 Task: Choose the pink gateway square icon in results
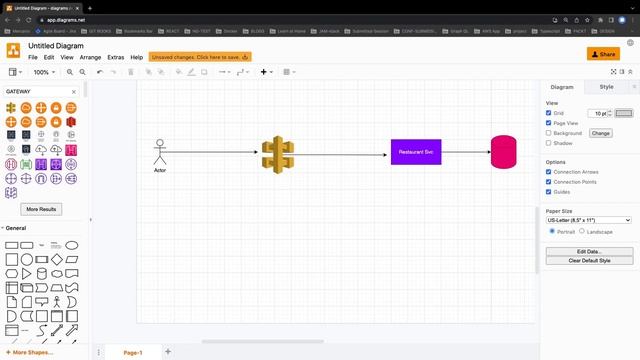(x=71, y=150)
